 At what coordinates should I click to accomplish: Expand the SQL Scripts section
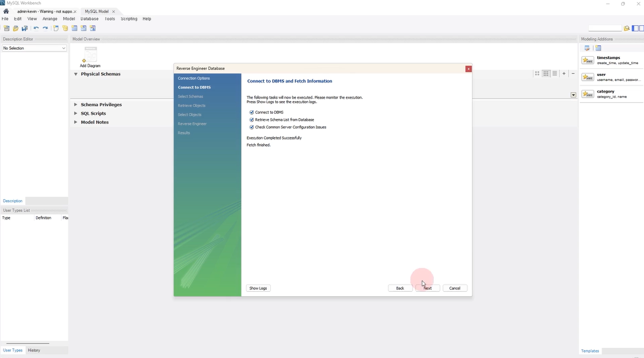pos(76,113)
